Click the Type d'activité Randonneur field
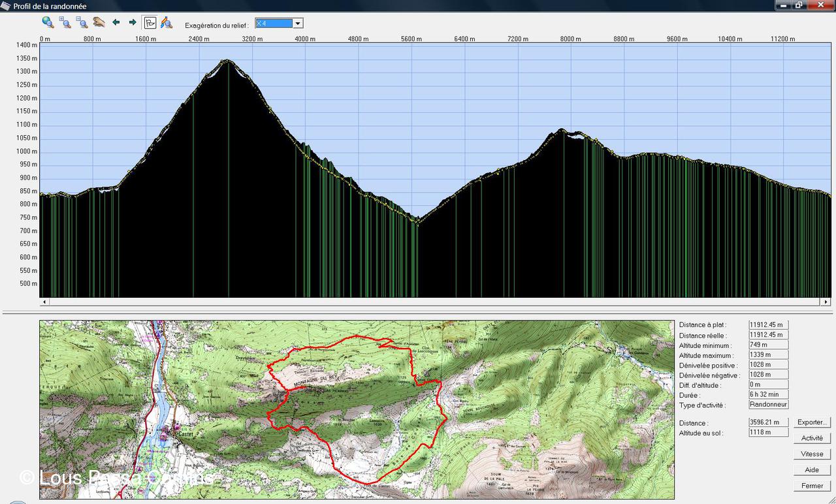The width and height of the screenshot is (836, 504). 769,405
